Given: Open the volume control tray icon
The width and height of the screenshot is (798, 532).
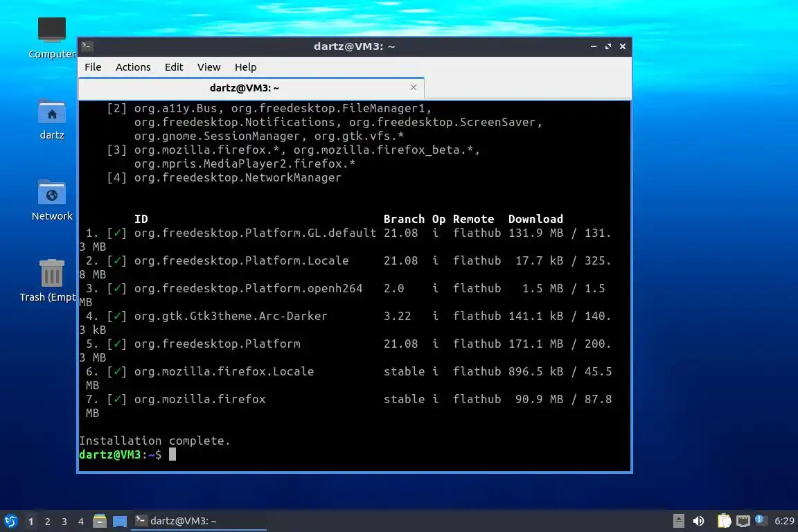Looking at the screenshot, I should coord(699,521).
